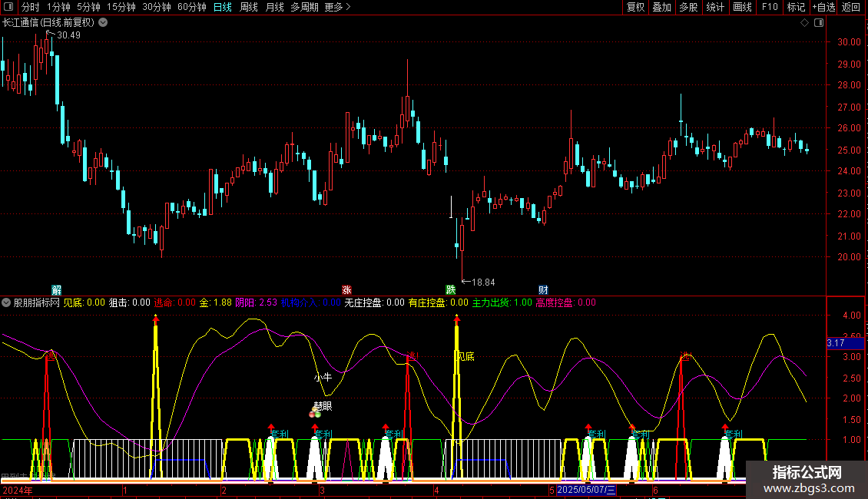Click the panel layout icon at top-left
Viewport: 868px width, 499px height.
tap(8, 7)
